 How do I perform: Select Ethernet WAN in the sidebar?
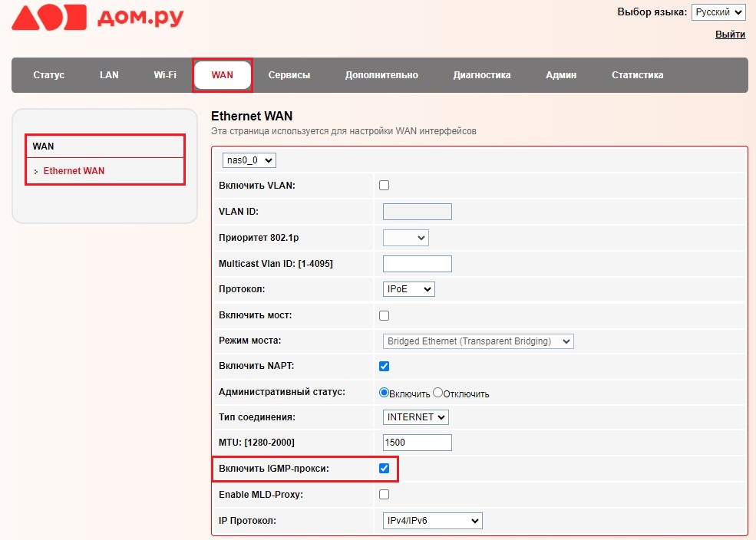[x=74, y=171]
